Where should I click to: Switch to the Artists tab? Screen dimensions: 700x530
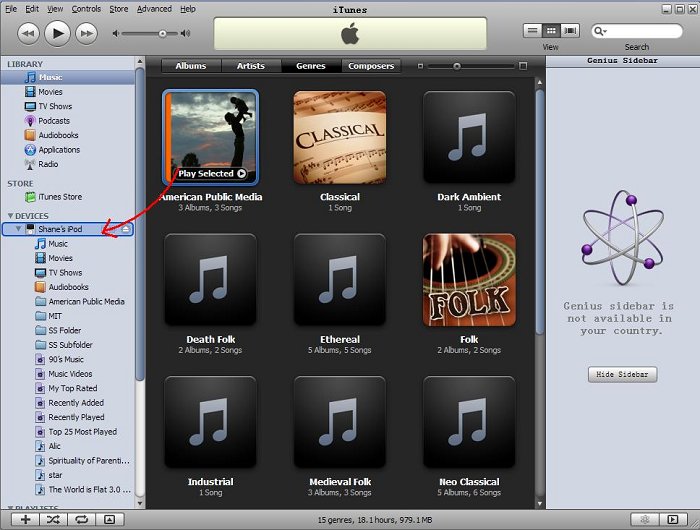click(x=251, y=66)
